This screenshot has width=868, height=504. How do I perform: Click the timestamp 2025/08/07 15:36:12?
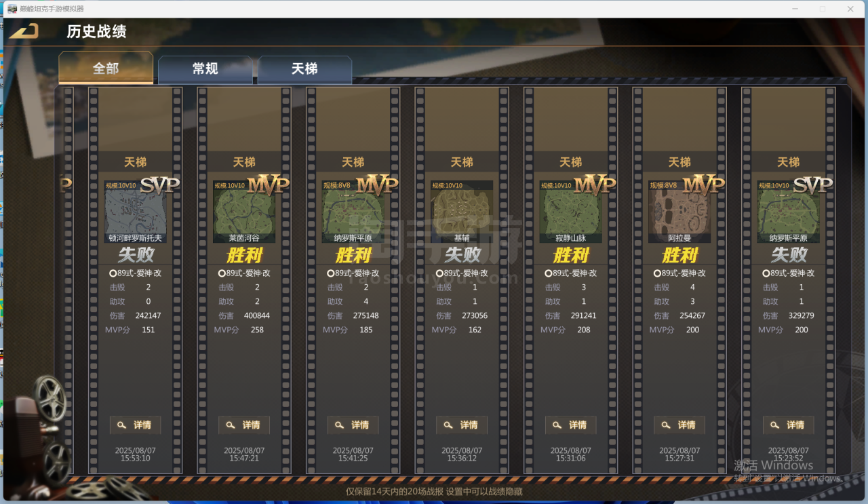click(x=462, y=454)
